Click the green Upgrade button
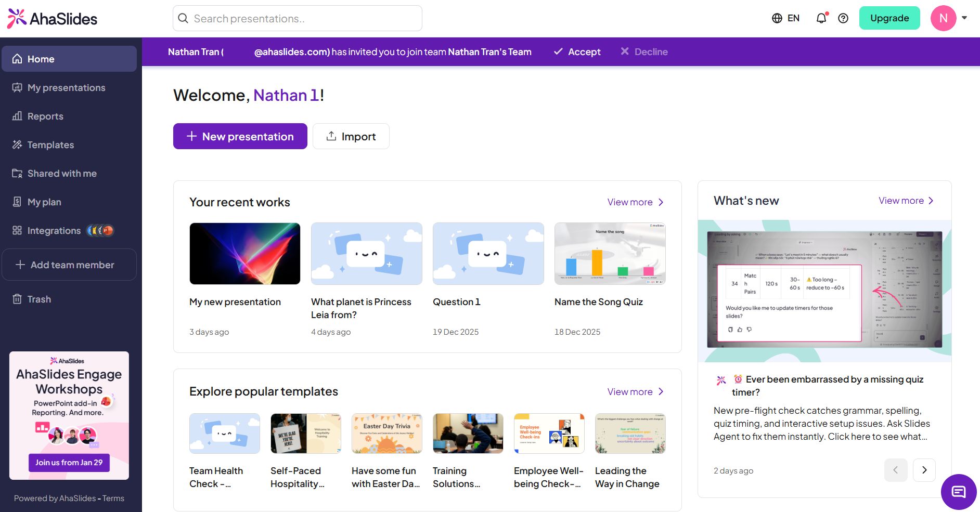The width and height of the screenshot is (980, 512). pyautogui.click(x=889, y=18)
